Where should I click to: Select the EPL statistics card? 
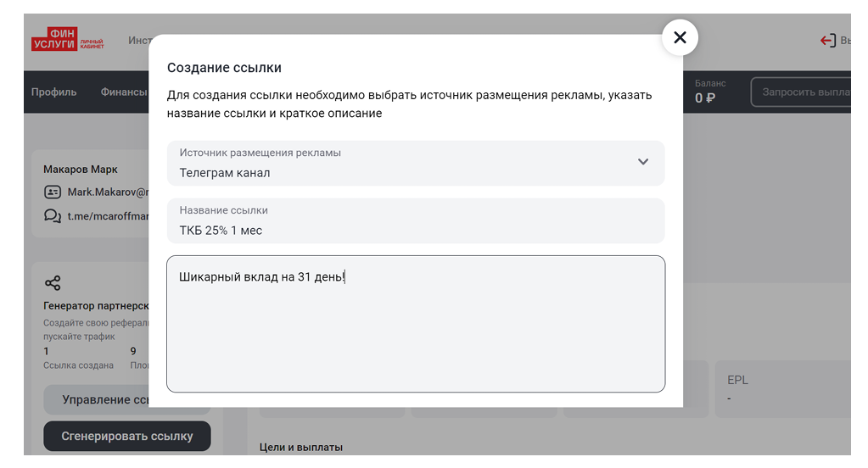tap(781, 389)
